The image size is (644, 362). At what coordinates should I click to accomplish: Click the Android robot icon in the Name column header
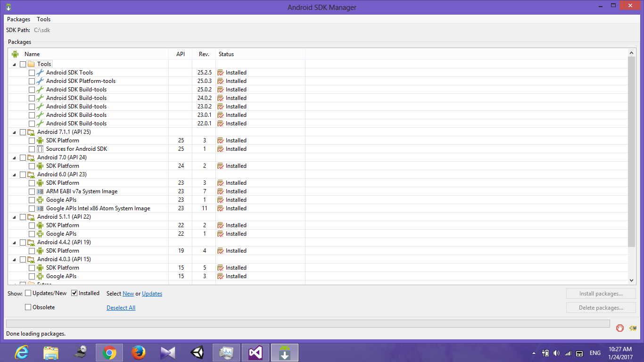pos(15,54)
